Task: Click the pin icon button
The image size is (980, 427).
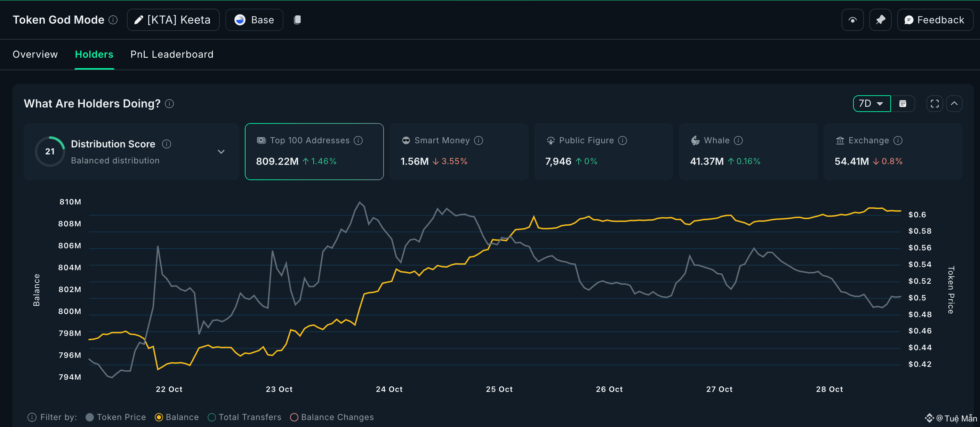Action: [880, 20]
